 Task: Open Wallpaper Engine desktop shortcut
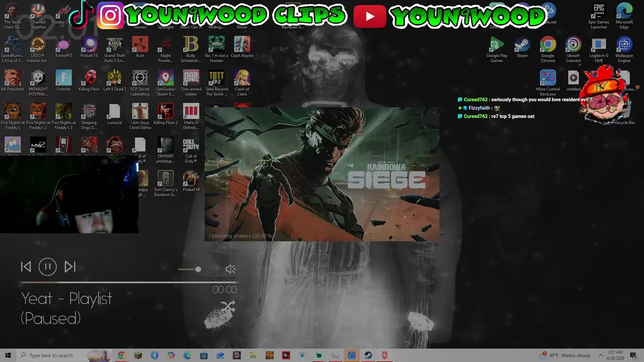pyautogui.click(x=624, y=50)
